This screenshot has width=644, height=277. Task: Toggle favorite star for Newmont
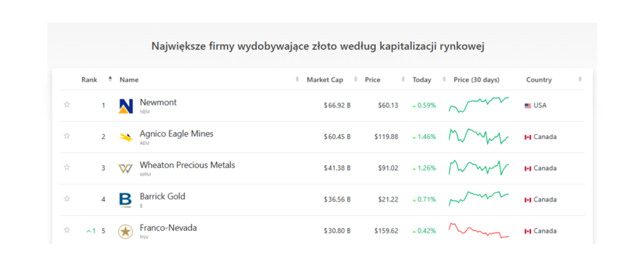pos(67,105)
